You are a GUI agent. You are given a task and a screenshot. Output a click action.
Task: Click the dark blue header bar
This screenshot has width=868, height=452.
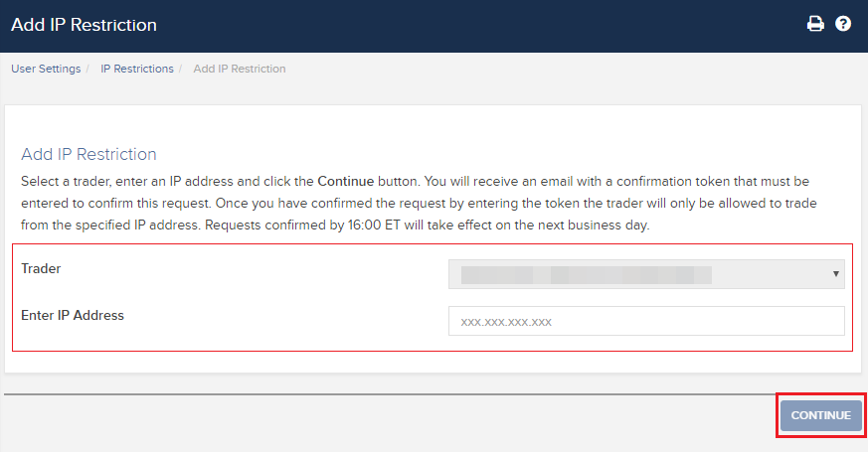click(434, 26)
